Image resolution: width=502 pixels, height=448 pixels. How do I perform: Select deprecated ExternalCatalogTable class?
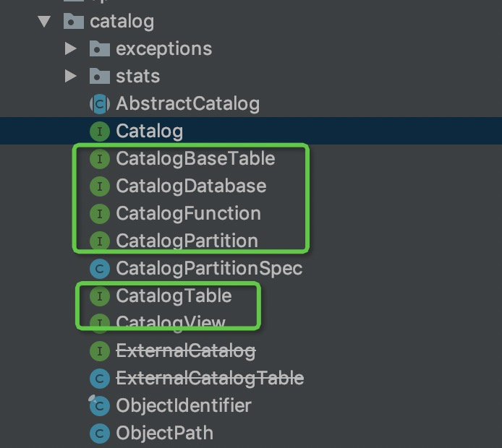pos(210,379)
